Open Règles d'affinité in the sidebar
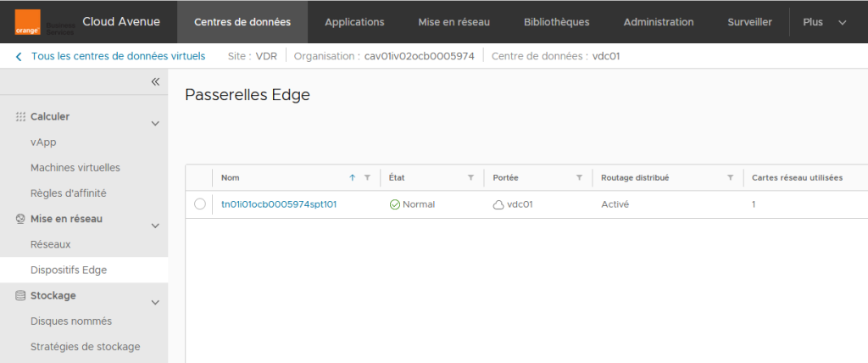868x363 pixels. tap(69, 193)
